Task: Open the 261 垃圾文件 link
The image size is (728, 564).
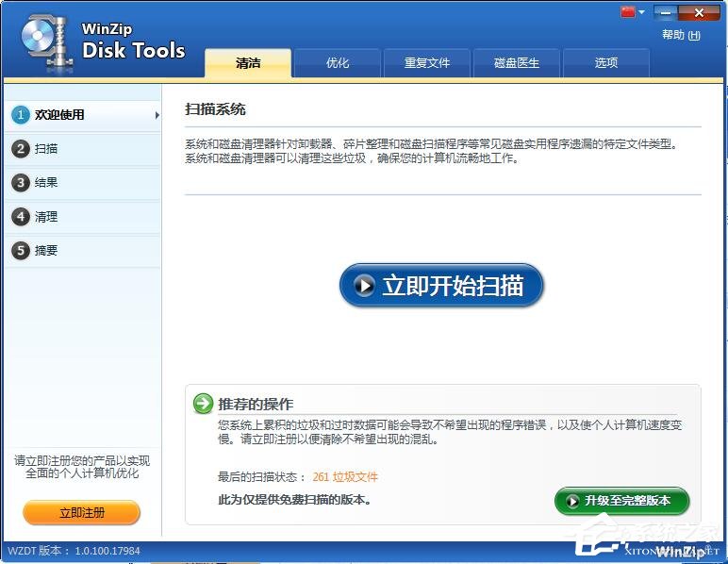Action: pos(345,476)
